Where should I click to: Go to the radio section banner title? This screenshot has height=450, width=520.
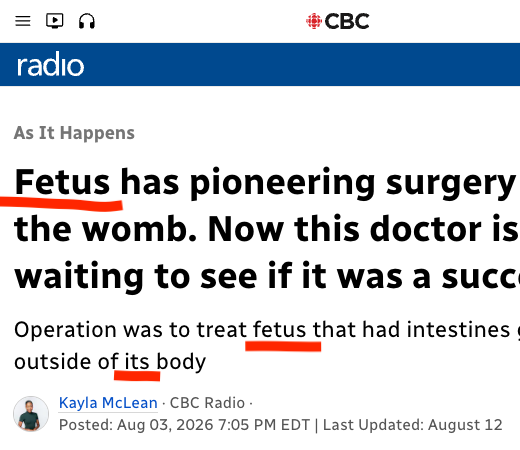(50, 64)
